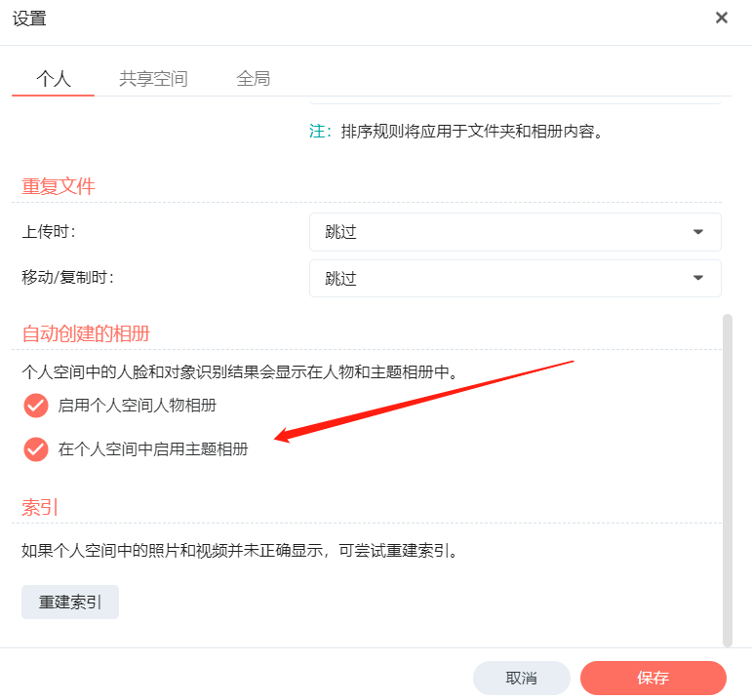Switch to the 个人 tab
The image size is (752, 700).
[54, 78]
